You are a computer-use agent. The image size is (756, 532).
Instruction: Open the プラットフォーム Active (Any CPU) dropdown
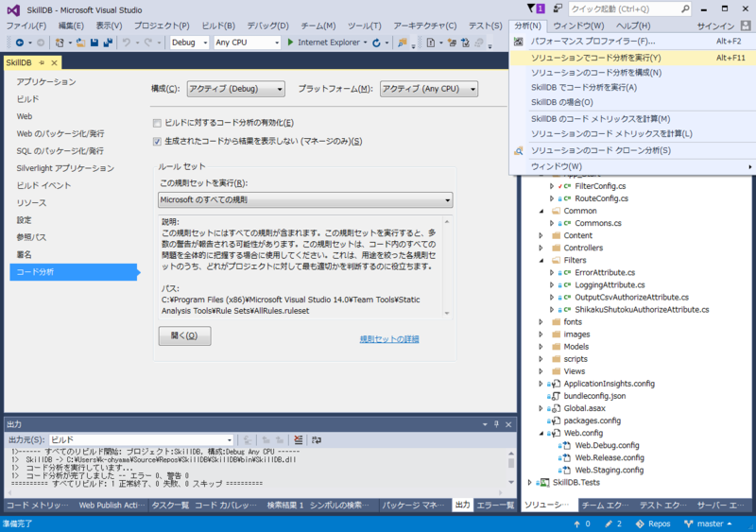(429, 89)
